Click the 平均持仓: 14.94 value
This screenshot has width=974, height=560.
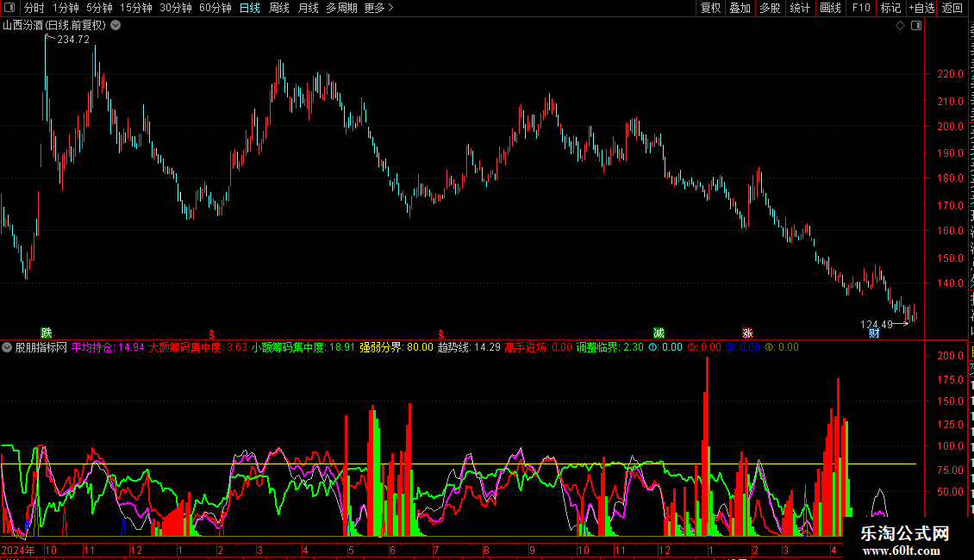tap(108, 348)
